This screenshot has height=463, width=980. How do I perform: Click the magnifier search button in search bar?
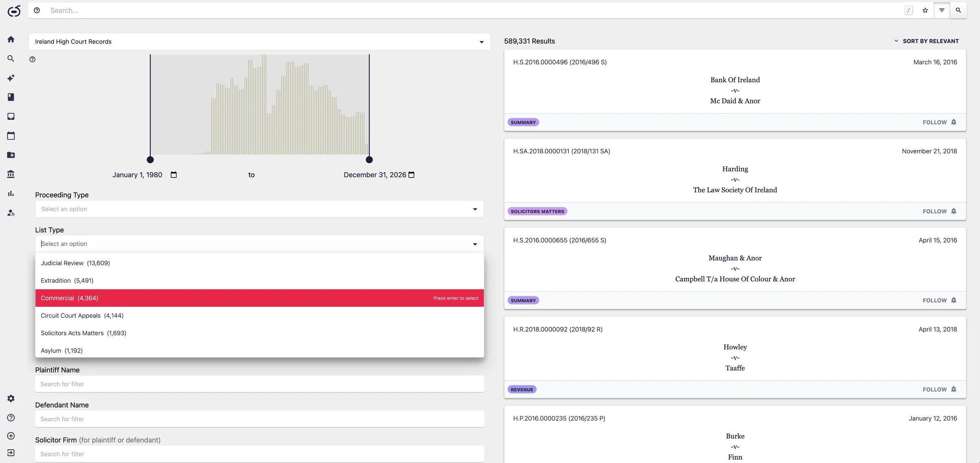click(x=958, y=11)
